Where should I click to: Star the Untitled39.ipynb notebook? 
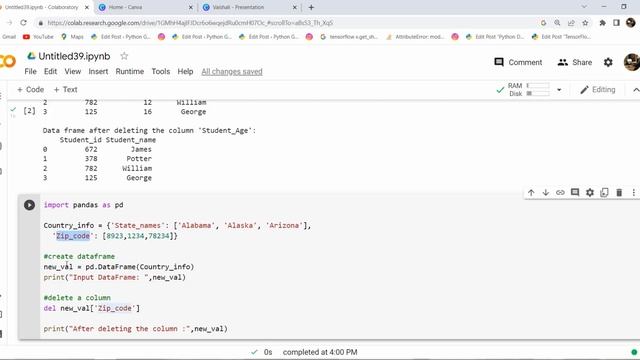(124, 56)
